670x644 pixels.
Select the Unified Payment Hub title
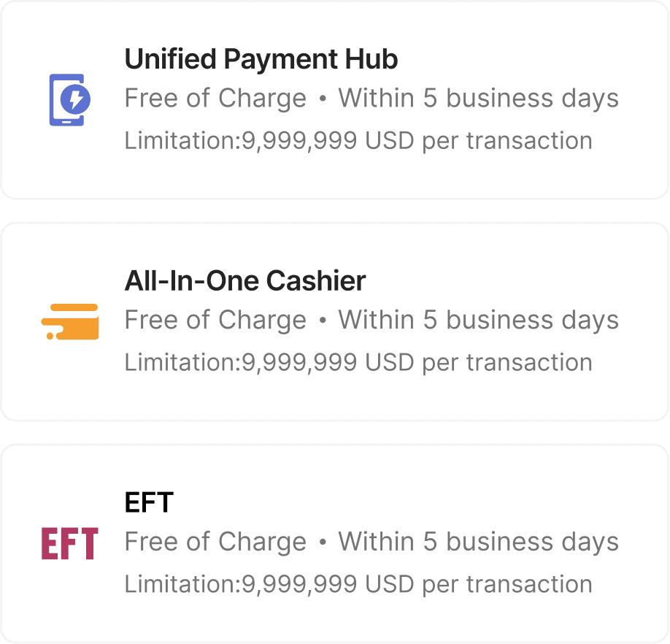(x=261, y=59)
